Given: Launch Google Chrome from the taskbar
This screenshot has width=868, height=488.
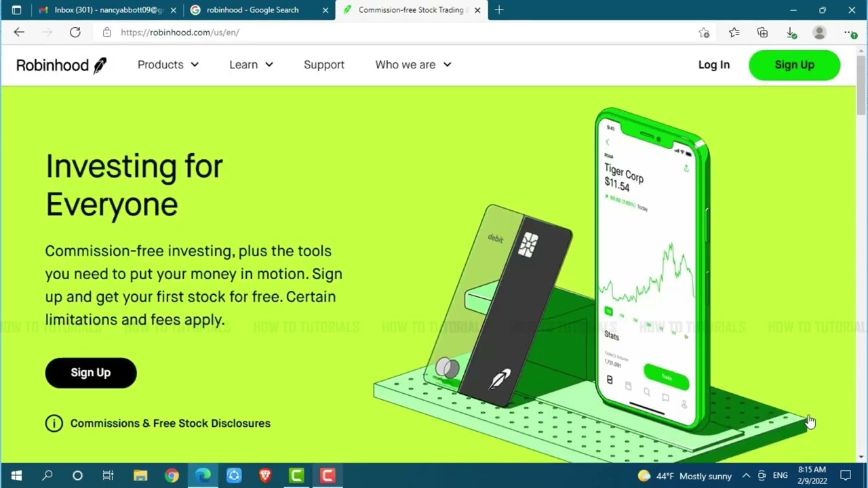Looking at the screenshot, I should [172, 476].
